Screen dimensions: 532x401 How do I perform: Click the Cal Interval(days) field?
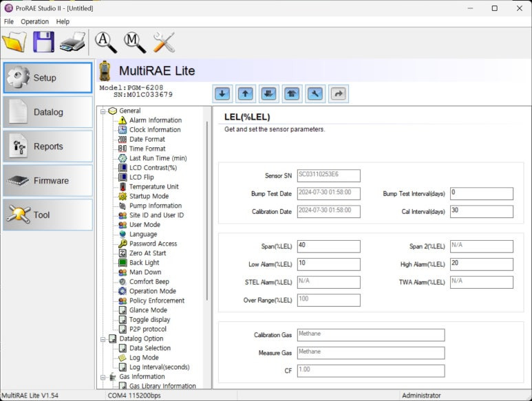[x=482, y=212]
